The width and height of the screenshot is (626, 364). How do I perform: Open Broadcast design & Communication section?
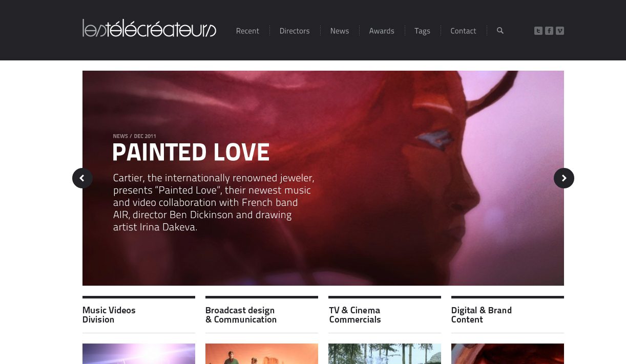point(241,315)
